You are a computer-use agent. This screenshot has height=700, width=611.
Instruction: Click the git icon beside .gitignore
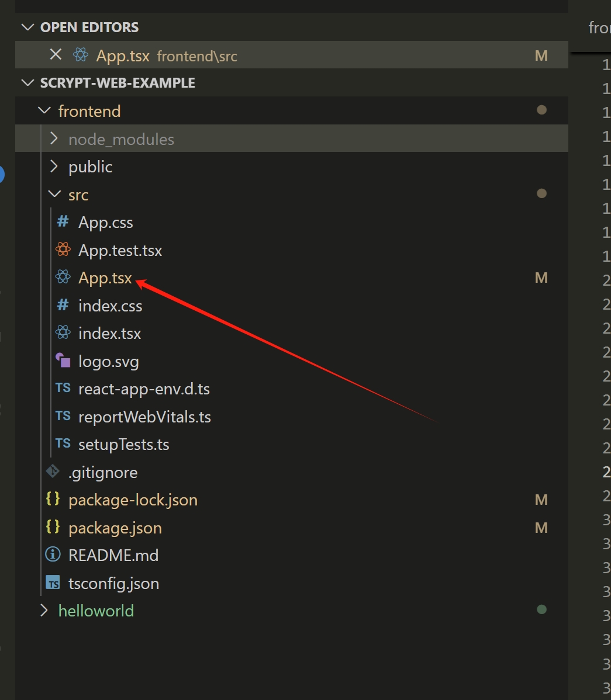[53, 472]
